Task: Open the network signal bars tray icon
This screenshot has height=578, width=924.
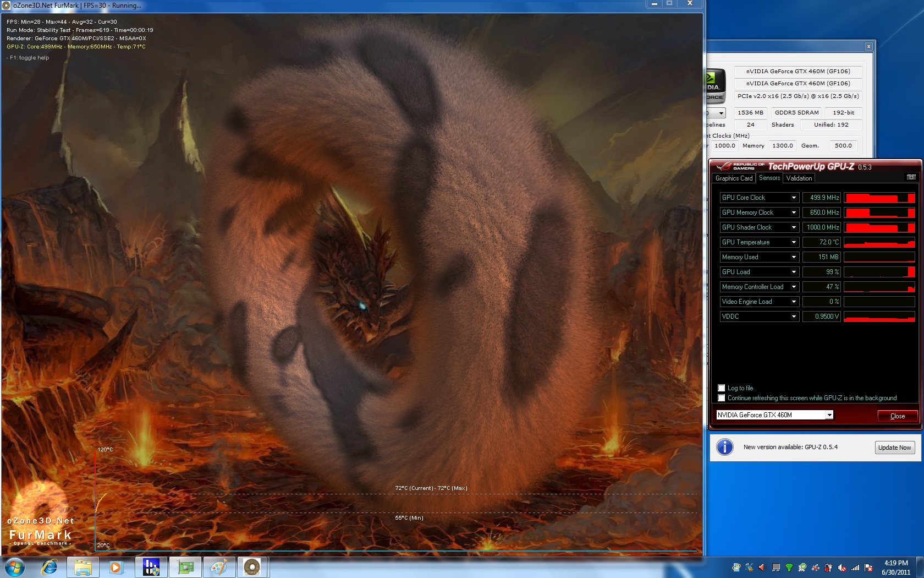Action: [x=855, y=567]
